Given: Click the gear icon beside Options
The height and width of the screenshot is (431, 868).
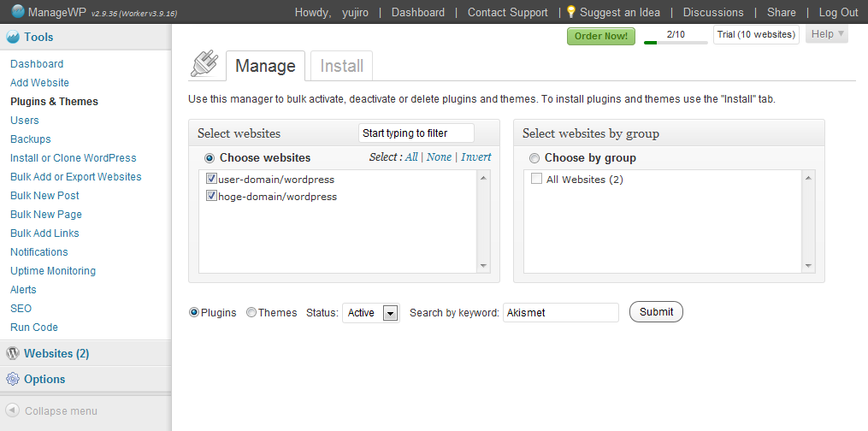Looking at the screenshot, I should coord(13,379).
